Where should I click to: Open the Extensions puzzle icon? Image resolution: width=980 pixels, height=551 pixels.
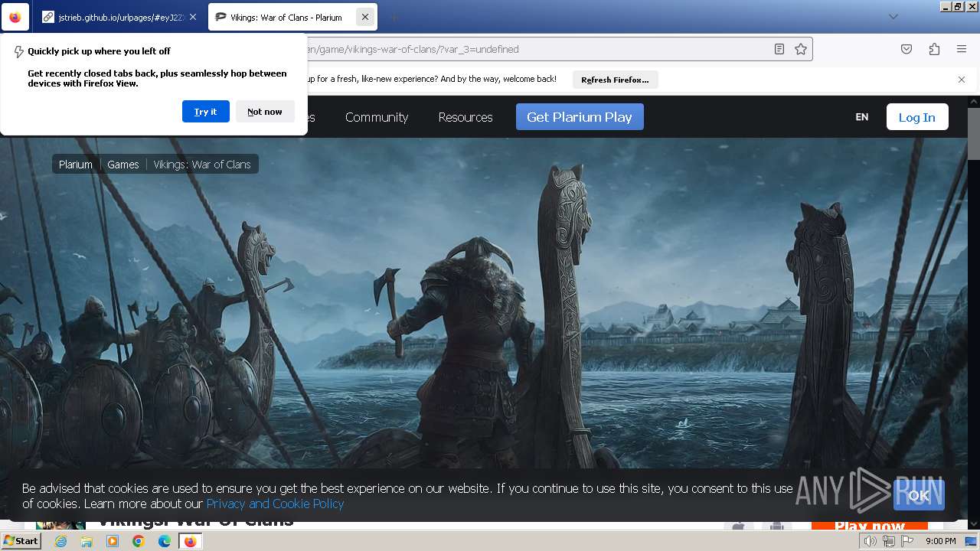pyautogui.click(x=934, y=49)
